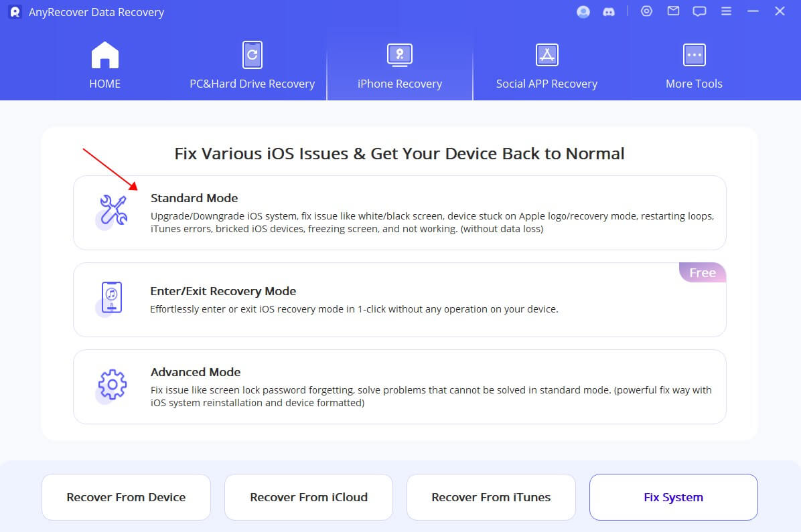Open the AnyRecover logo icon
Screen dimensions: 801x532
(15, 11)
